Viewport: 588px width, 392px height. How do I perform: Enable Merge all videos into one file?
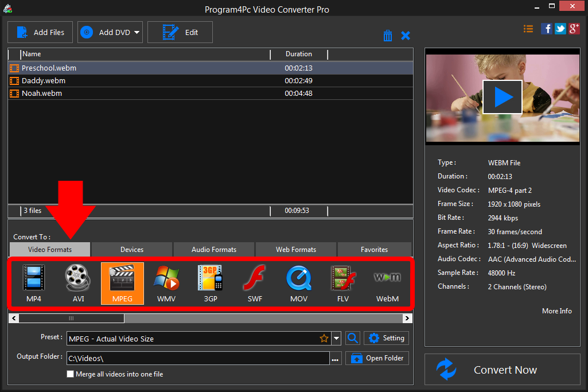[70, 374]
